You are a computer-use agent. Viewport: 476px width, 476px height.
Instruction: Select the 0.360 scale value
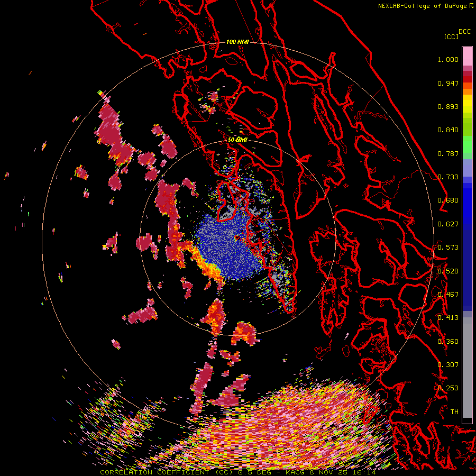coord(448,342)
